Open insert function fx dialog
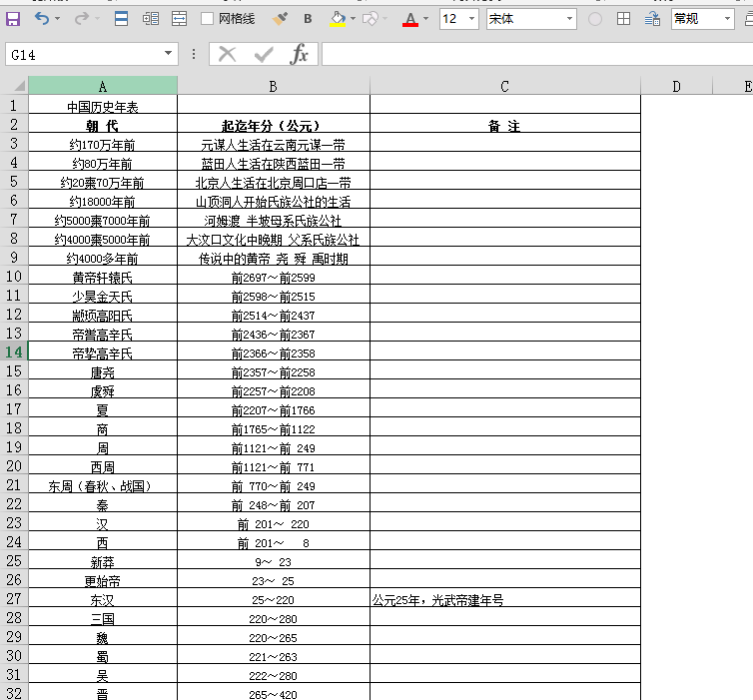This screenshot has height=700, width=753. (299, 54)
